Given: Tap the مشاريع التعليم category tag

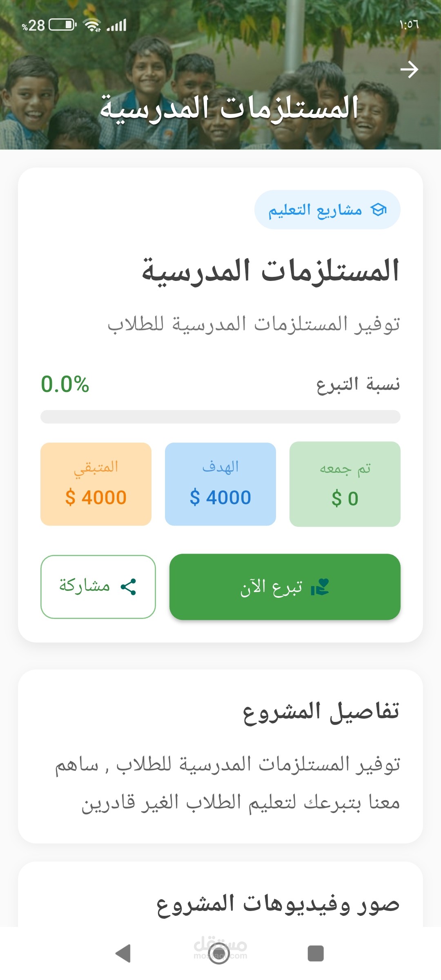Looking at the screenshot, I should click(327, 210).
